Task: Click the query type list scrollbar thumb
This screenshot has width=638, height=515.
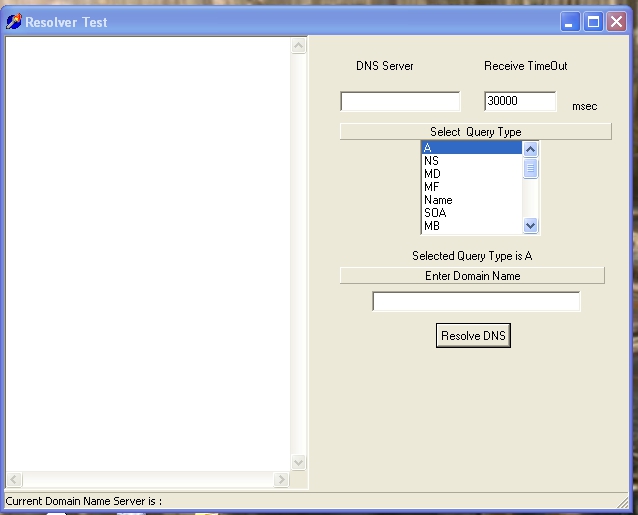Action: pyautogui.click(x=530, y=168)
